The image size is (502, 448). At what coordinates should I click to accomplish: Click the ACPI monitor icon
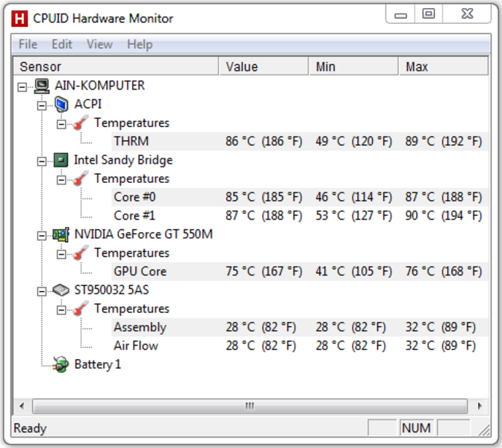61,105
